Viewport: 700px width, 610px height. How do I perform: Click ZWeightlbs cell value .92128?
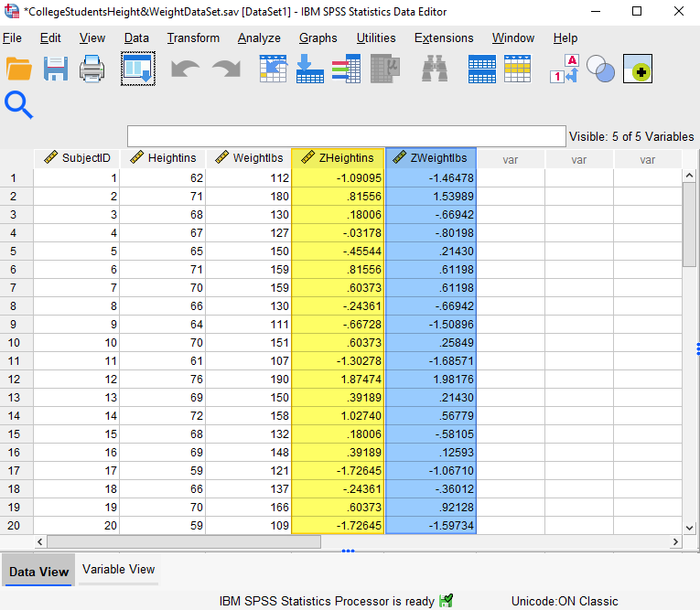(431, 507)
